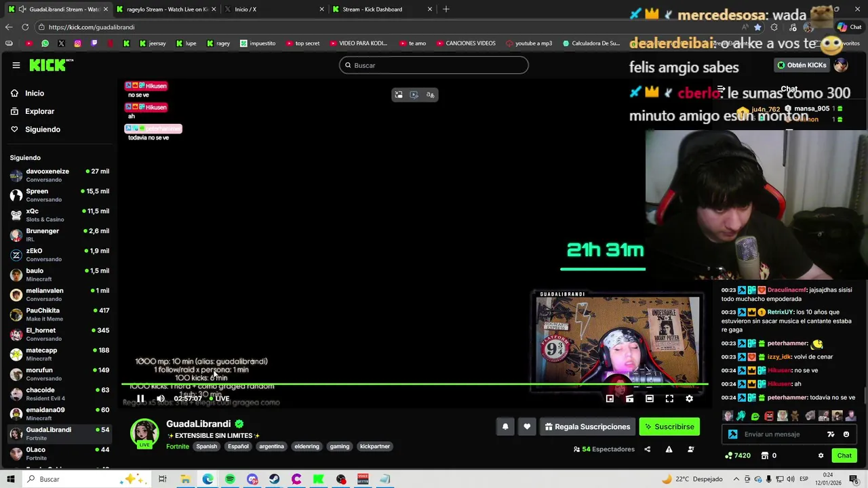Open baulo followed channel

point(60,274)
